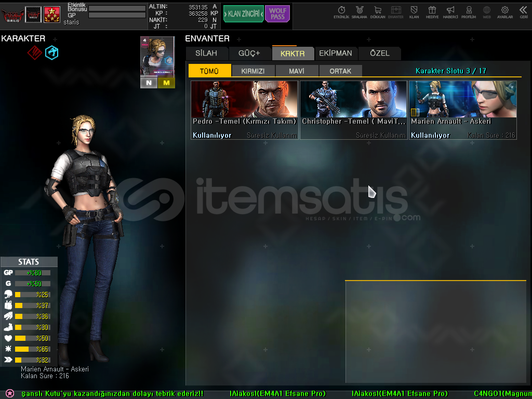Switch to the ÖZEL inventory tab
The image size is (532, 399).
click(x=380, y=54)
